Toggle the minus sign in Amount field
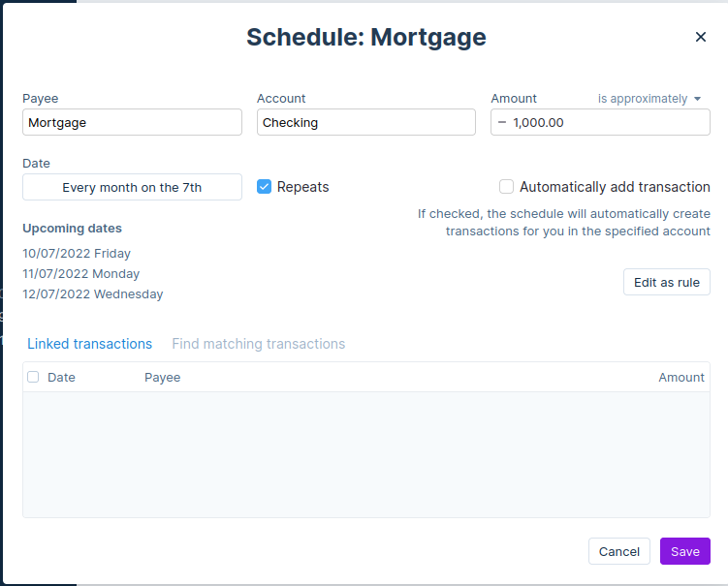Screen dimensions: 728x586 [x=501, y=122]
